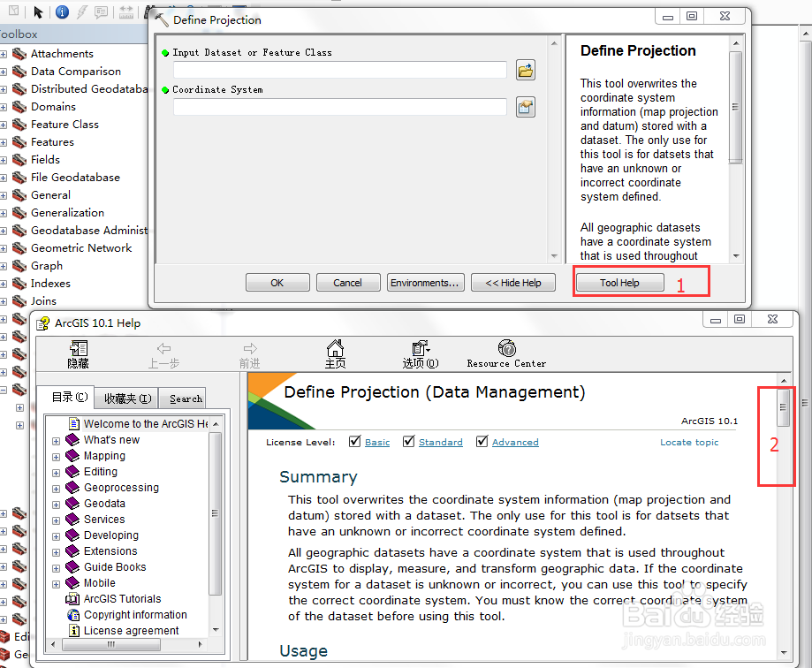Toggle the Standard license checkbox
The width and height of the screenshot is (812, 668).
(408, 441)
